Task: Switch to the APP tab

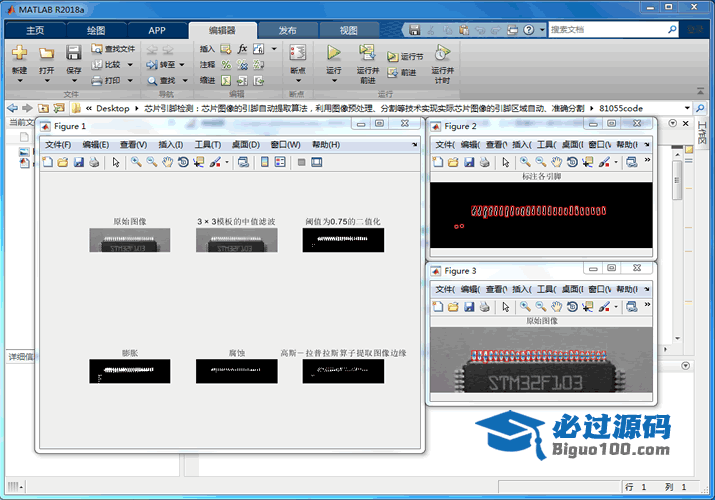Action: (x=157, y=31)
